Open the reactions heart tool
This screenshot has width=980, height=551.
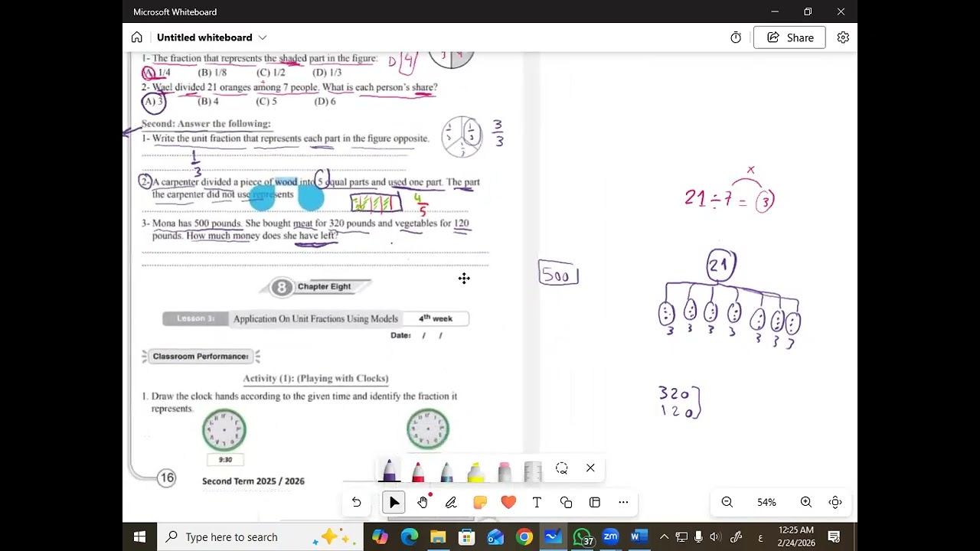tap(508, 502)
